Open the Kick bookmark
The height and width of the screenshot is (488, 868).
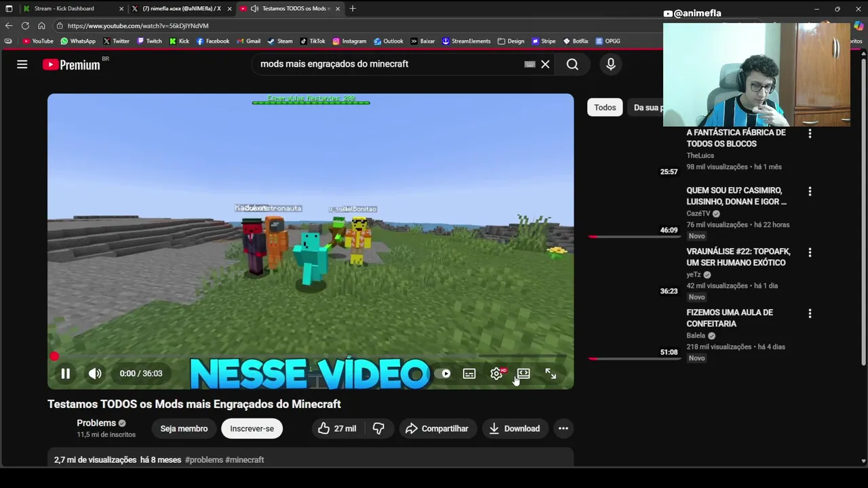coord(179,41)
